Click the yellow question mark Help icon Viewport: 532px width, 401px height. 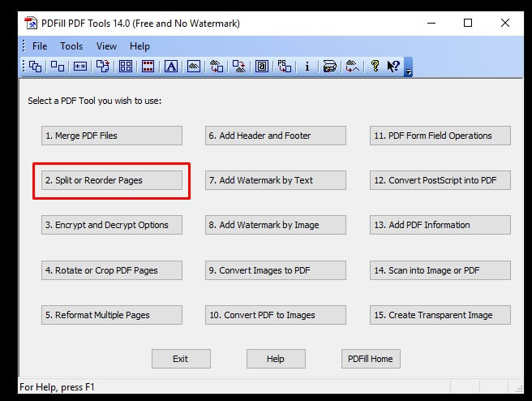(x=375, y=66)
